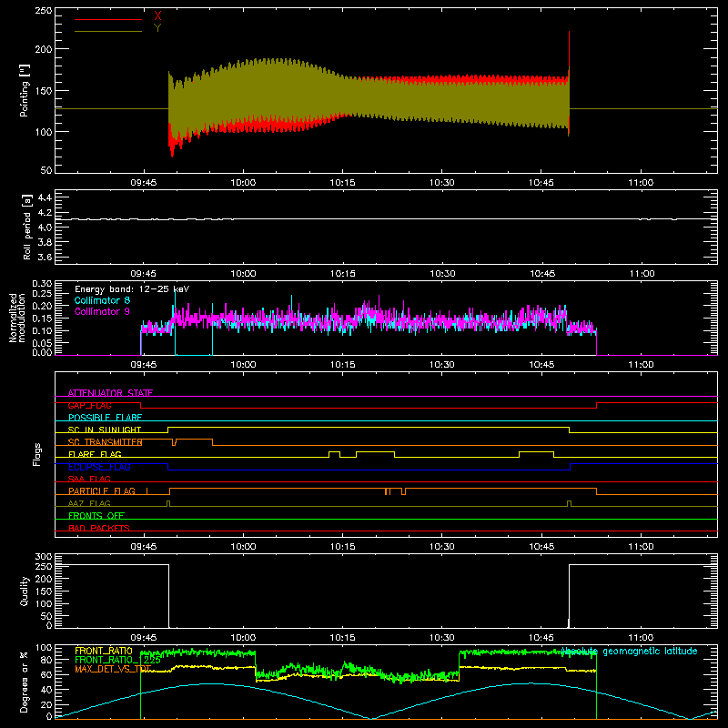Click 10:45 time label under Quality plot
The width and height of the screenshot is (728, 728).
click(x=541, y=638)
